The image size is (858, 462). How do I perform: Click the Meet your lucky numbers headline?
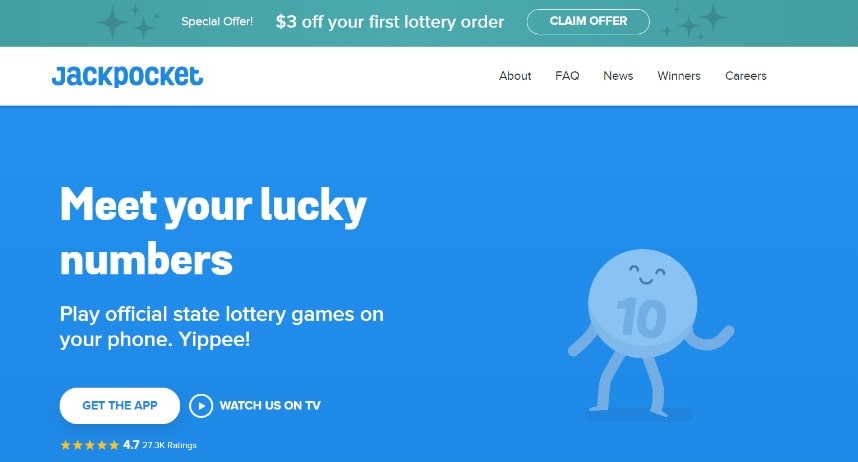click(x=213, y=231)
